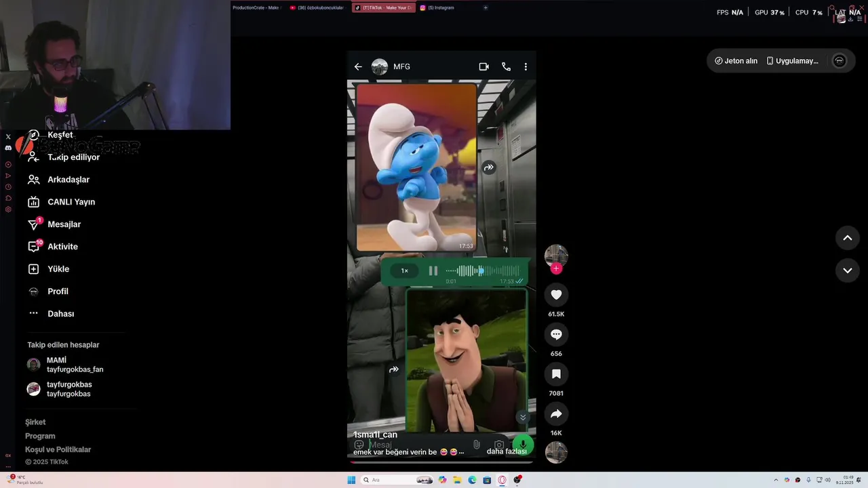Image resolution: width=868 pixels, height=488 pixels.
Task: Open the Windows Start menu
Action: (x=351, y=480)
